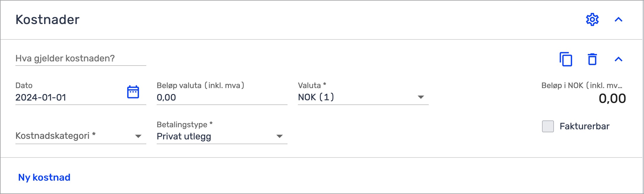Click the Valuta dropdown arrow
This screenshot has width=644, height=194.
(421, 97)
